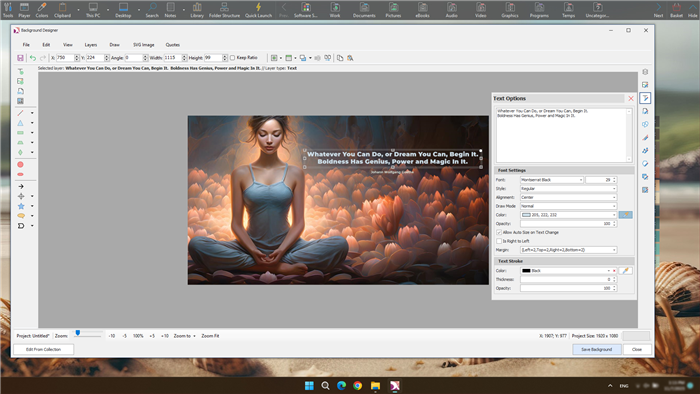This screenshot has height=394, width=700.
Task: Select the speech bubble shape tool
Action: click(x=21, y=216)
